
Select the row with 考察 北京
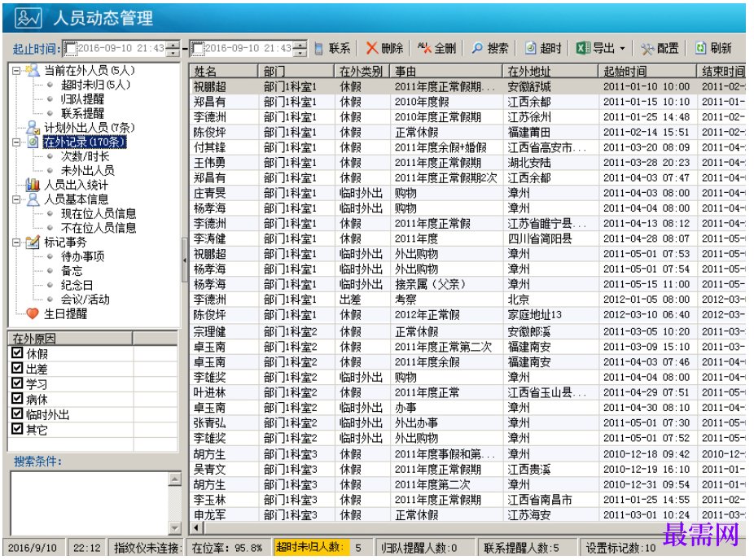click(x=467, y=300)
